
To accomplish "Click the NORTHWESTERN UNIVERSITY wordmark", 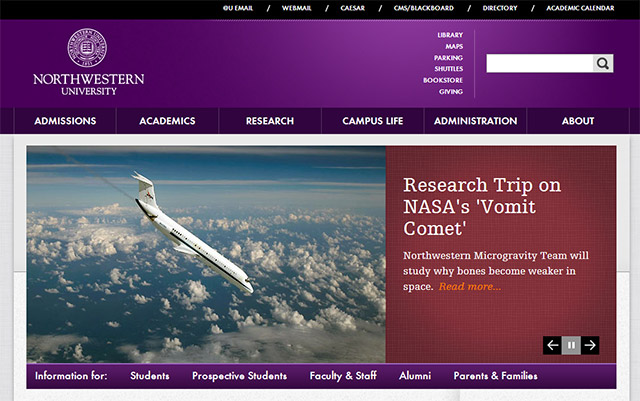I will click(89, 85).
